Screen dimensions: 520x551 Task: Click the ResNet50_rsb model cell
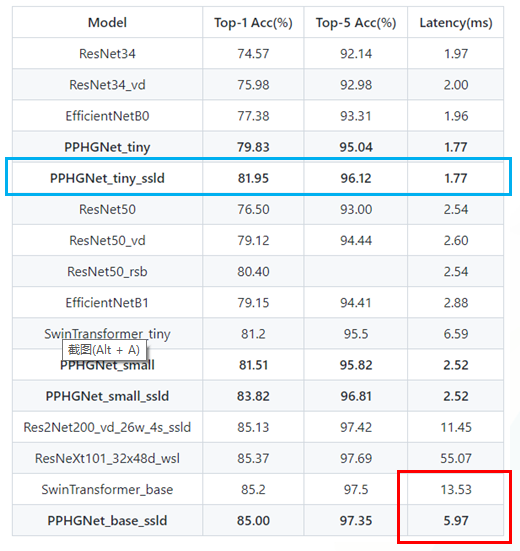click(107, 272)
